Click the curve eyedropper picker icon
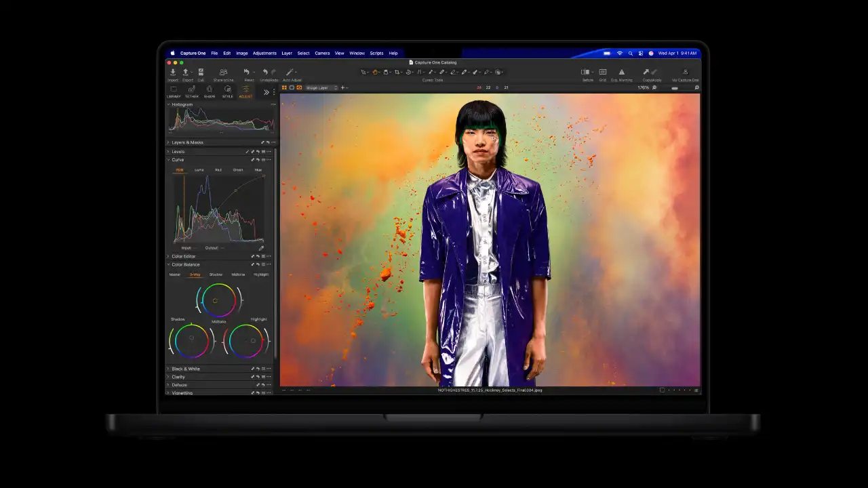The image size is (868, 488). click(x=261, y=248)
